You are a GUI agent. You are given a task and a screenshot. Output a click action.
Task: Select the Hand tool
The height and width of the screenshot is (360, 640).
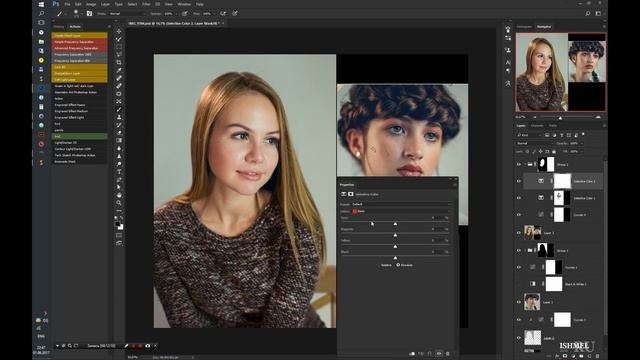coord(119,195)
